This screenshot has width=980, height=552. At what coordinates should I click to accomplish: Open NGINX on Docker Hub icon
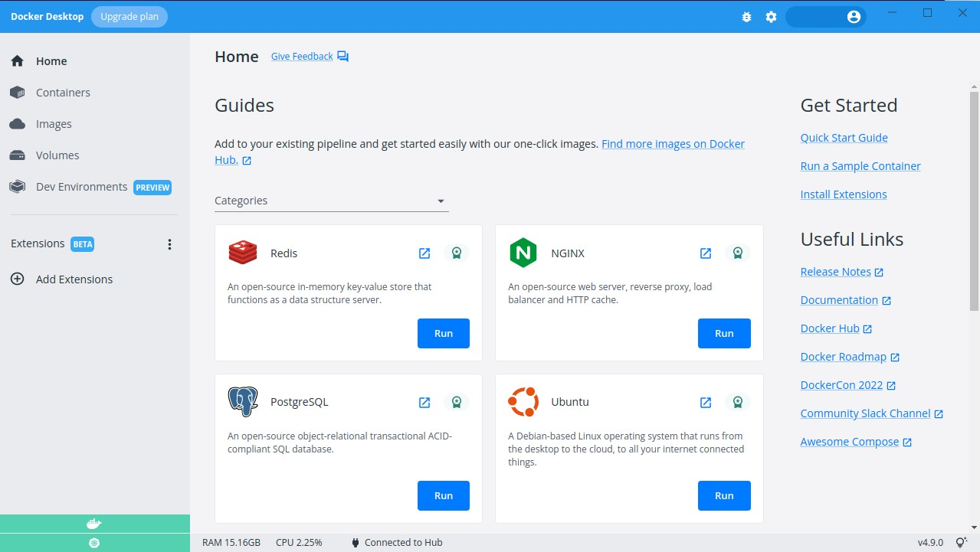(x=706, y=253)
